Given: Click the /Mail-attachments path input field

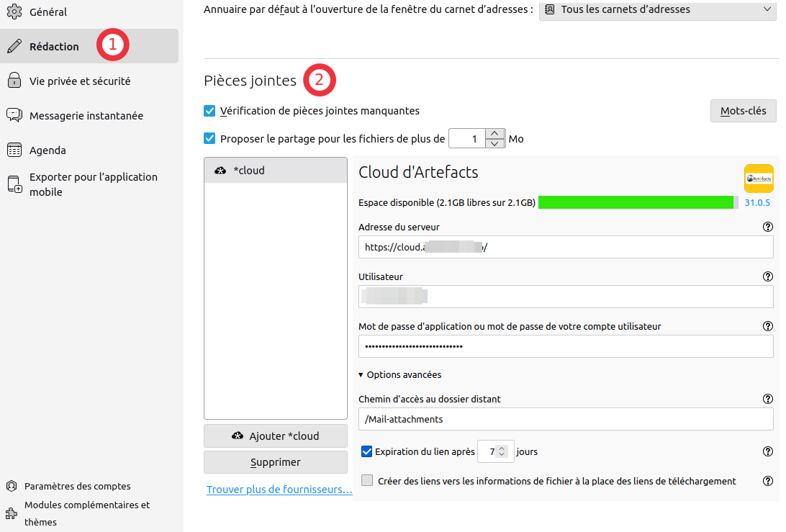Looking at the screenshot, I should tap(565, 419).
